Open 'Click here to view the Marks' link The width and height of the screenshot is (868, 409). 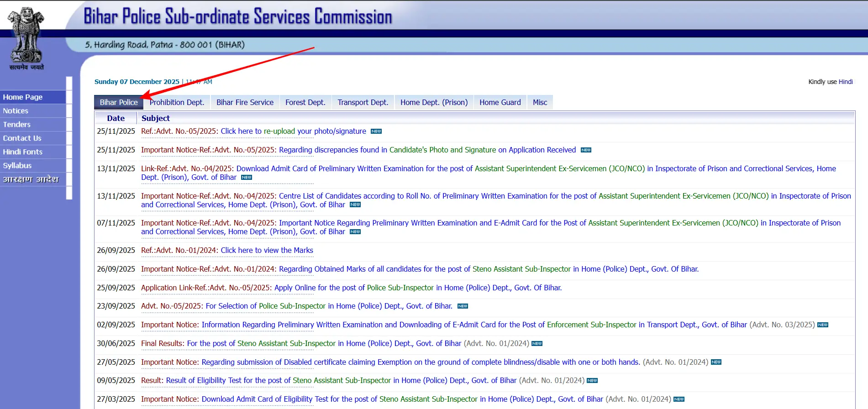(267, 250)
